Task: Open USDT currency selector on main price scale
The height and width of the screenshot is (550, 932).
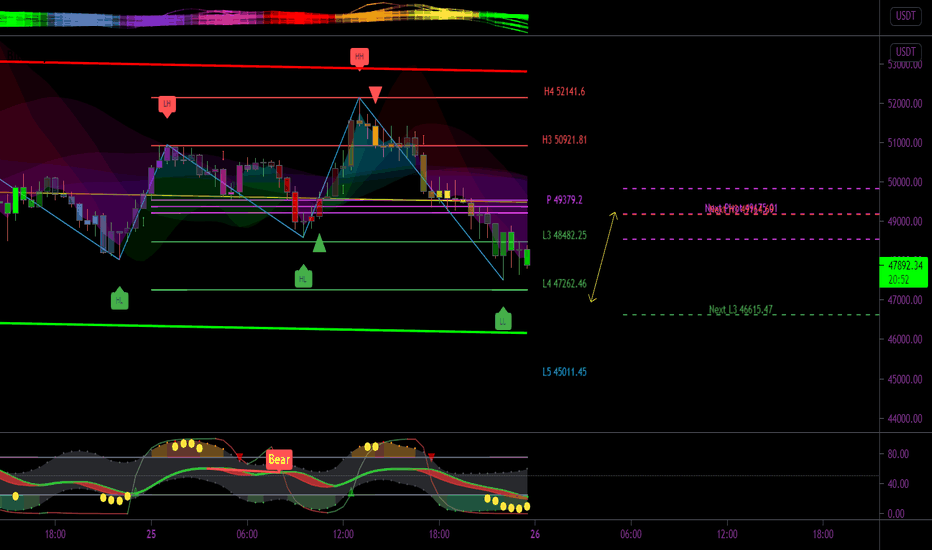Action: pyautogui.click(x=905, y=52)
